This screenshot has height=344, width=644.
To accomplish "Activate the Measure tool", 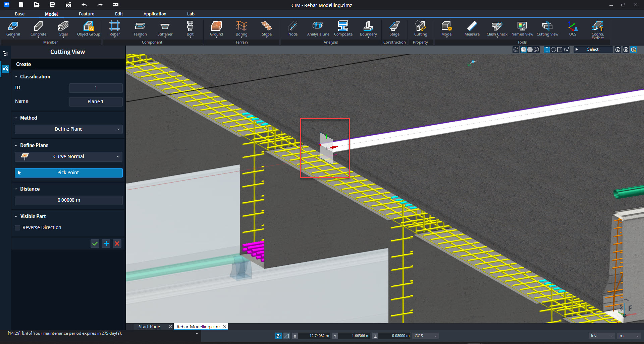I will (x=472, y=29).
